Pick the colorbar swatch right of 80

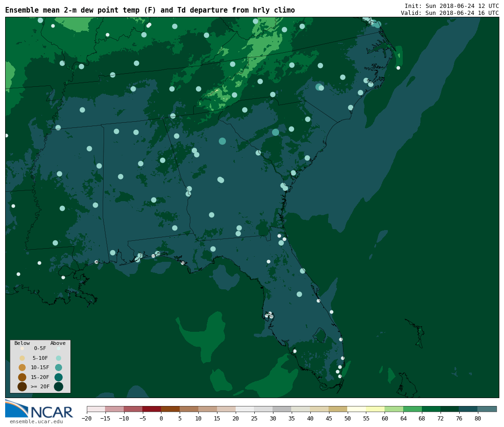[487, 409]
